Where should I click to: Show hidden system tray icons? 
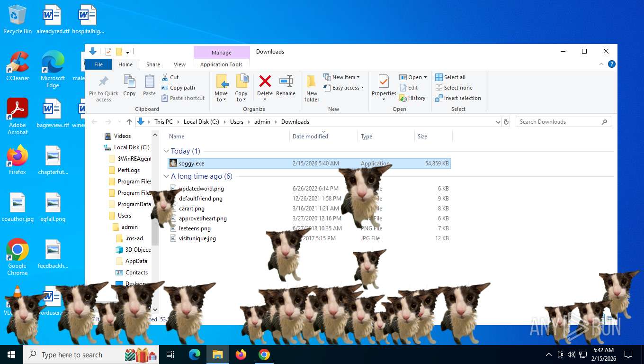(549, 355)
